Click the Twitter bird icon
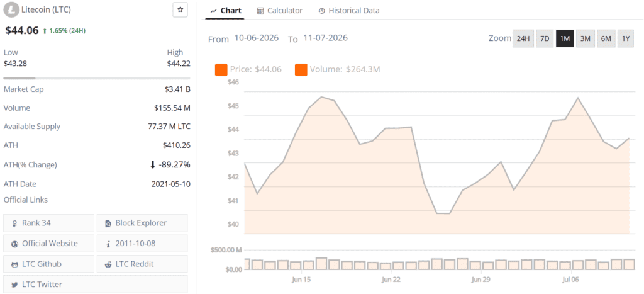 pos(15,285)
